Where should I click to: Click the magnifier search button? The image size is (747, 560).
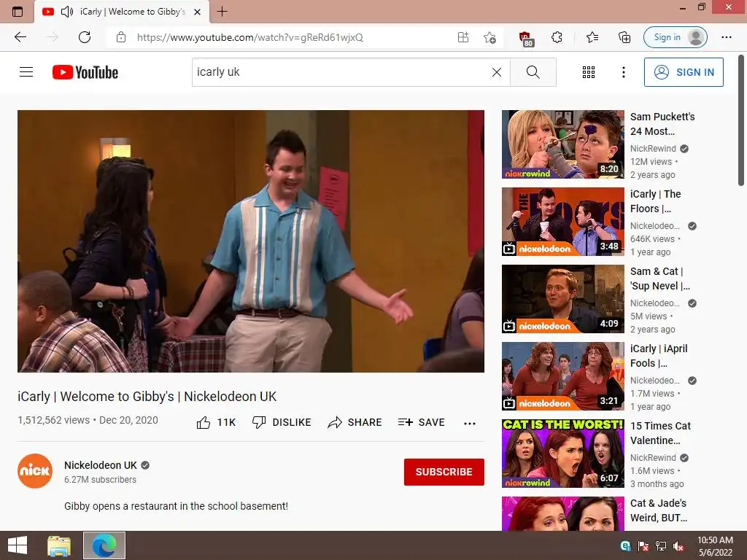533,72
